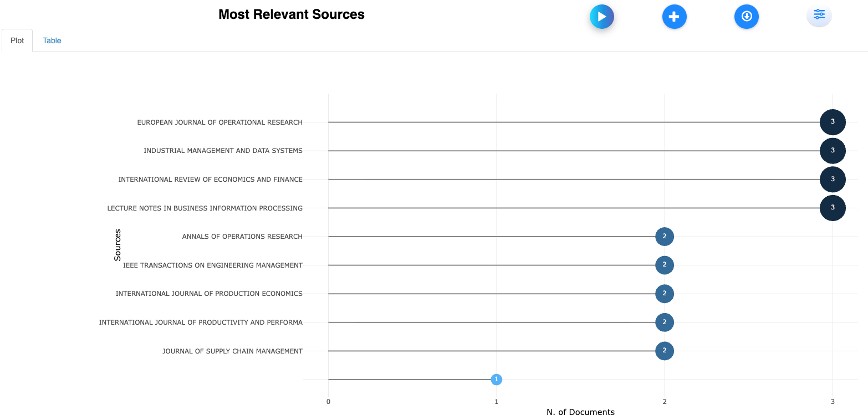Click Annals of Operations Research data point
This screenshot has height=420, width=868.
[x=664, y=237]
